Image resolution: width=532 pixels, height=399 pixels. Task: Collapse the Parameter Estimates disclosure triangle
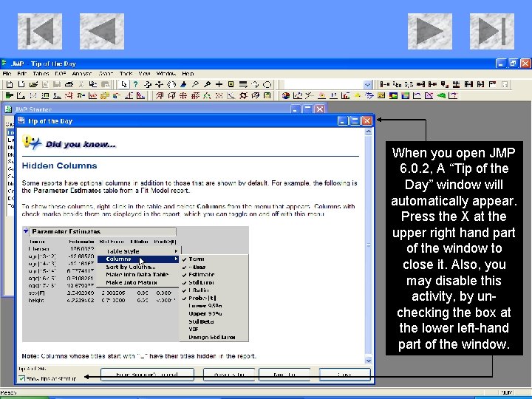pyautogui.click(x=26, y=231)
